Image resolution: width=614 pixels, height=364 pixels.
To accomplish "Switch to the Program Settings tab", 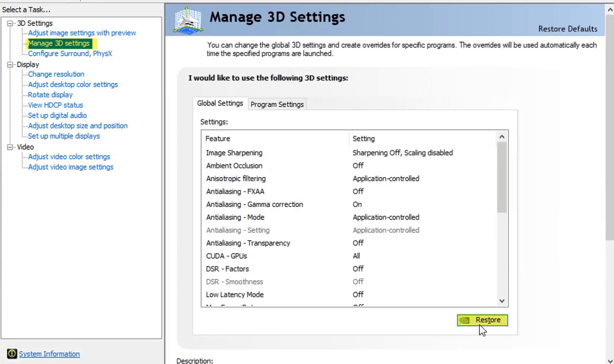I will pos(277,104).
